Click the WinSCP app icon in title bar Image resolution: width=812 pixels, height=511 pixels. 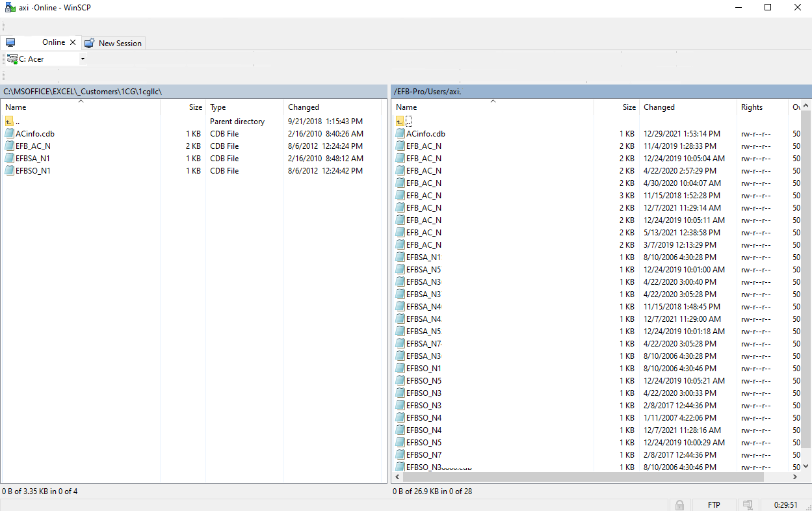pyautogui.click(x=10, y=8)
